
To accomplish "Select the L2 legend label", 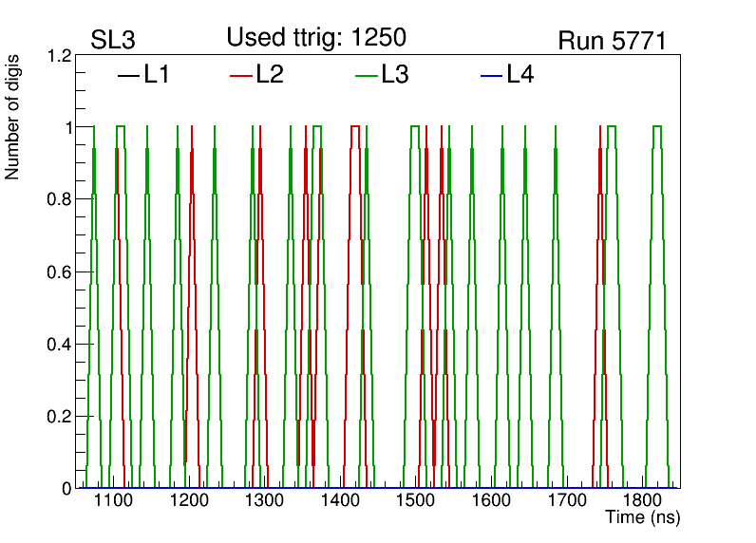I will tap(270, 75).
